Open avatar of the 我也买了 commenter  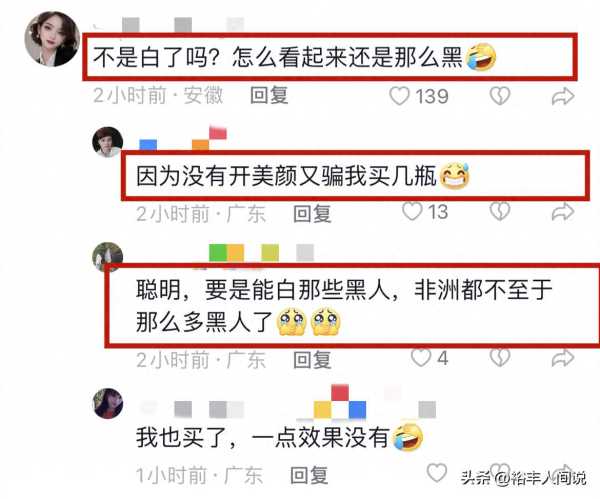click(x=108, y=403)
